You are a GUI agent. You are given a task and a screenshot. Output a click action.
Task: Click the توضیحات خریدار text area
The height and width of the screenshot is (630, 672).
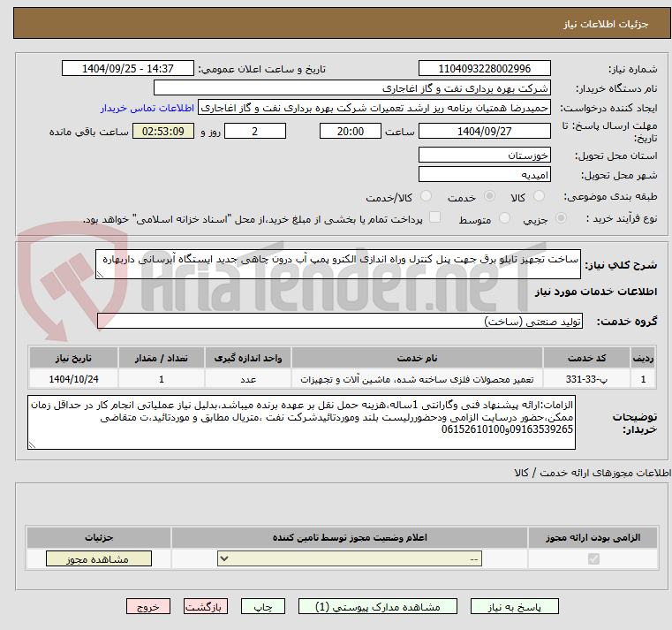tap(301, 422)
